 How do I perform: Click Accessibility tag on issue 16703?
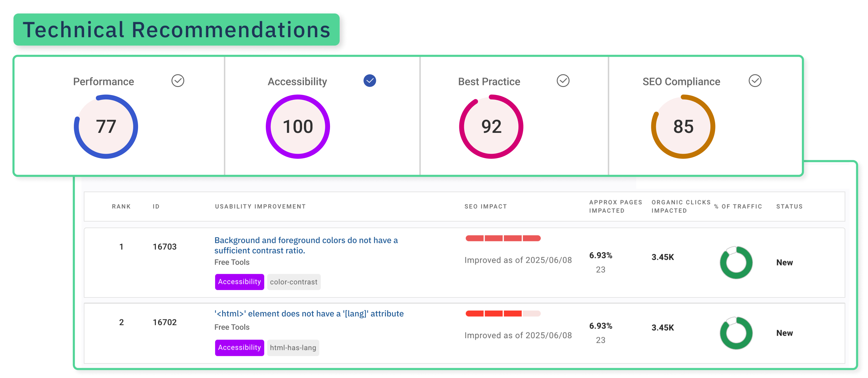(239, 282)
